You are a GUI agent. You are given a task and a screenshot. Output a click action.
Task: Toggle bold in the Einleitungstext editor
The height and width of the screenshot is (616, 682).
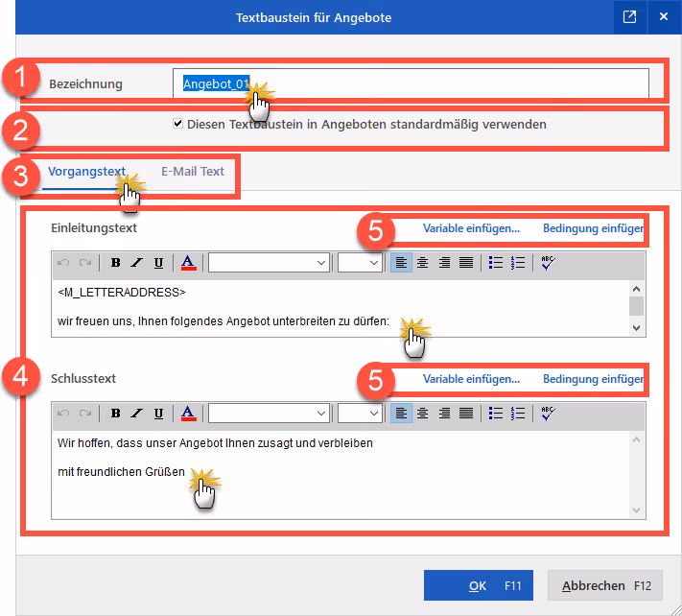pos(116,263)
